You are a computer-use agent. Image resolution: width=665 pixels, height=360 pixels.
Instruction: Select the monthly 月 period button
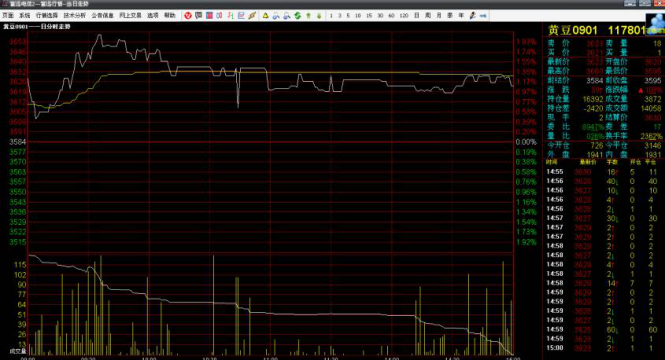pyautogui.click(x=439, y=16)
